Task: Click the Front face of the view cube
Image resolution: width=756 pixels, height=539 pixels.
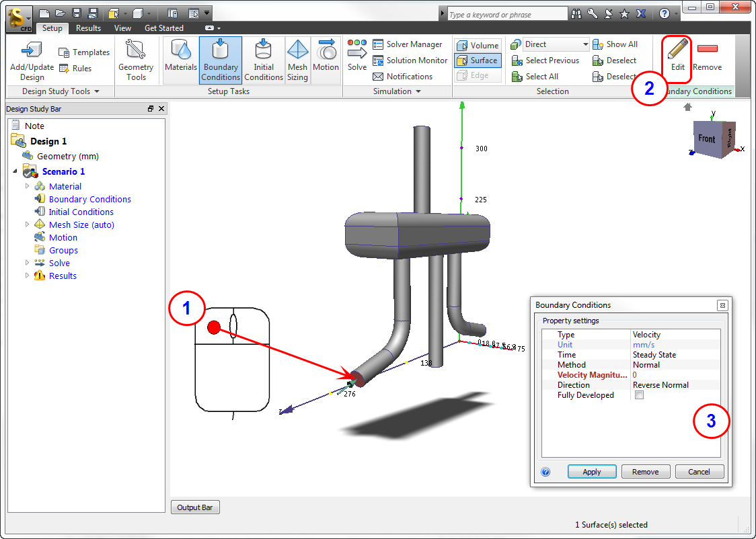Action: [707, 138]
